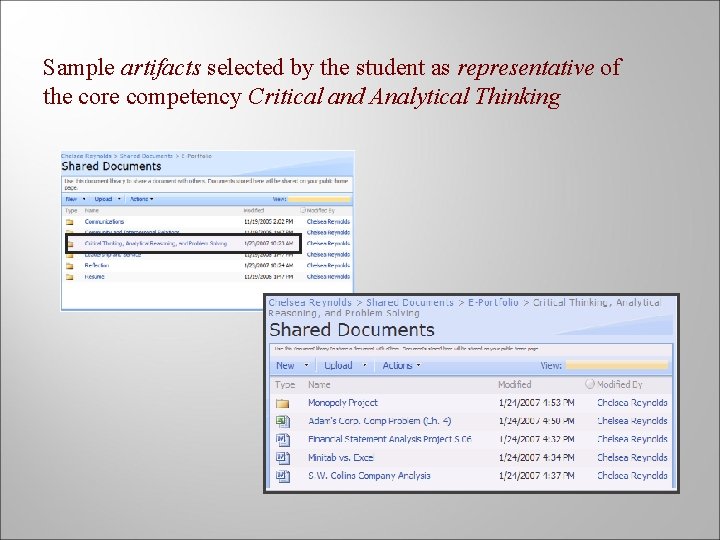Image resolution: width=720 pixels, height=540 pixels.
Task: Open the Resume folder in E-Portfolio list
Action: (94, 276)
